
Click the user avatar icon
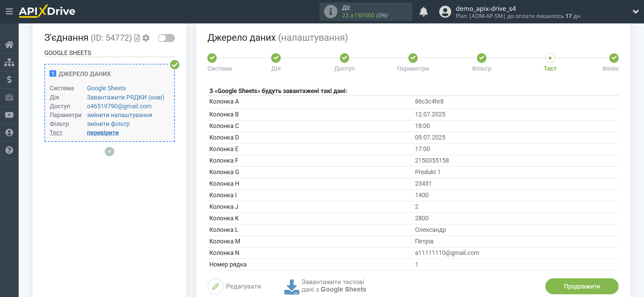(445, 12)
